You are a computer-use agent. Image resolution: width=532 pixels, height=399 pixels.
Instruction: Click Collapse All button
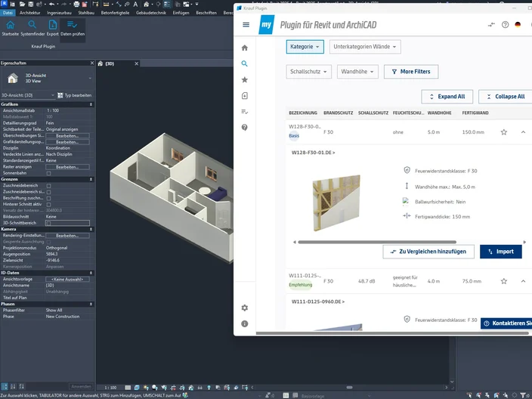click(506, 97)
